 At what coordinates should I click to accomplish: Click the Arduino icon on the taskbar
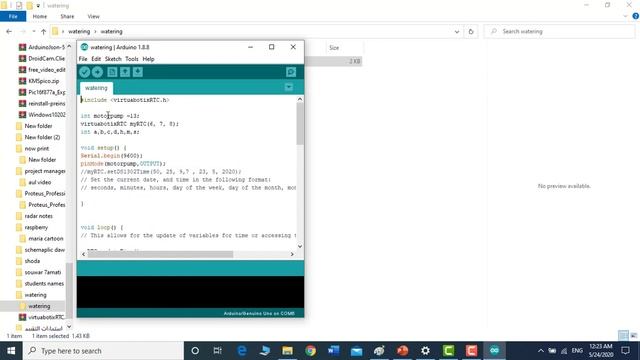[x=494, y=351]
